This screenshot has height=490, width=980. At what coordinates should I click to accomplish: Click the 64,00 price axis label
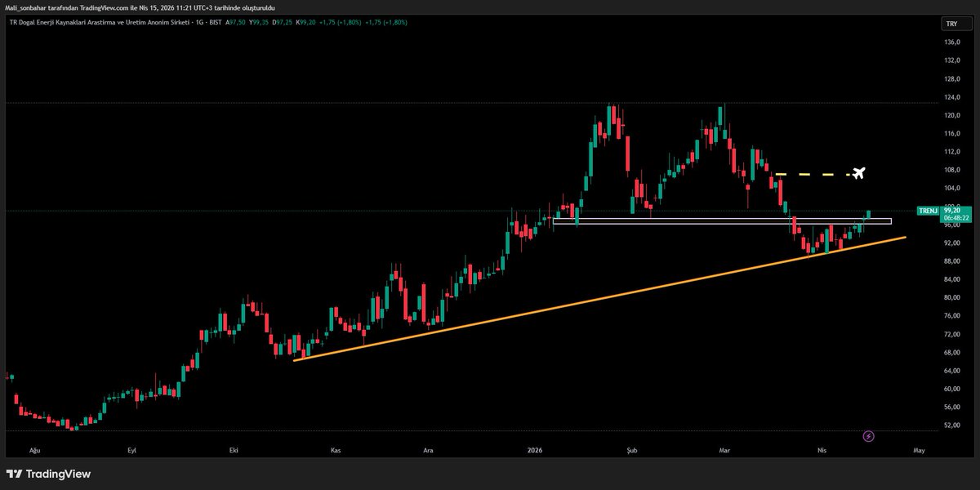(x=951, y=371)
